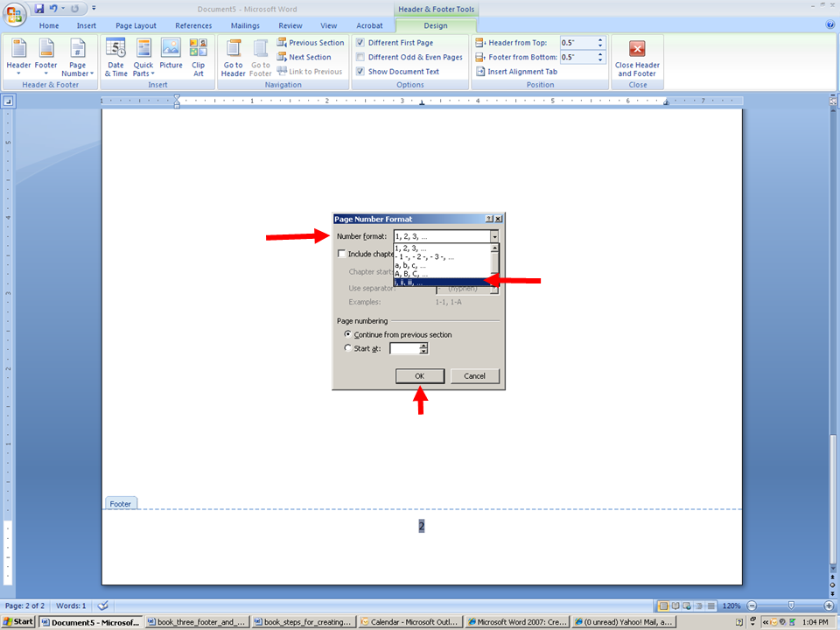Click the dialog help question mark button
The height and width of the screenshot is (630, 840).
(489, 219)
